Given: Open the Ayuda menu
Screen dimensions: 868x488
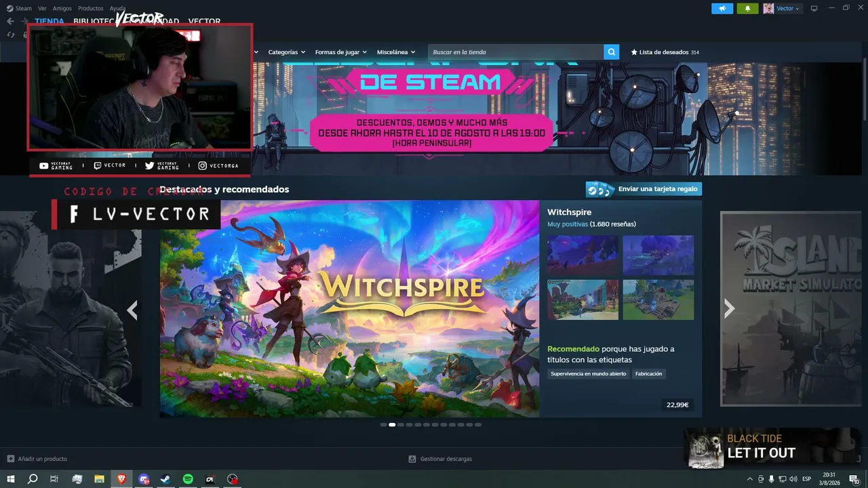Looking at the screenshot, I should click(x=118, y=9).
